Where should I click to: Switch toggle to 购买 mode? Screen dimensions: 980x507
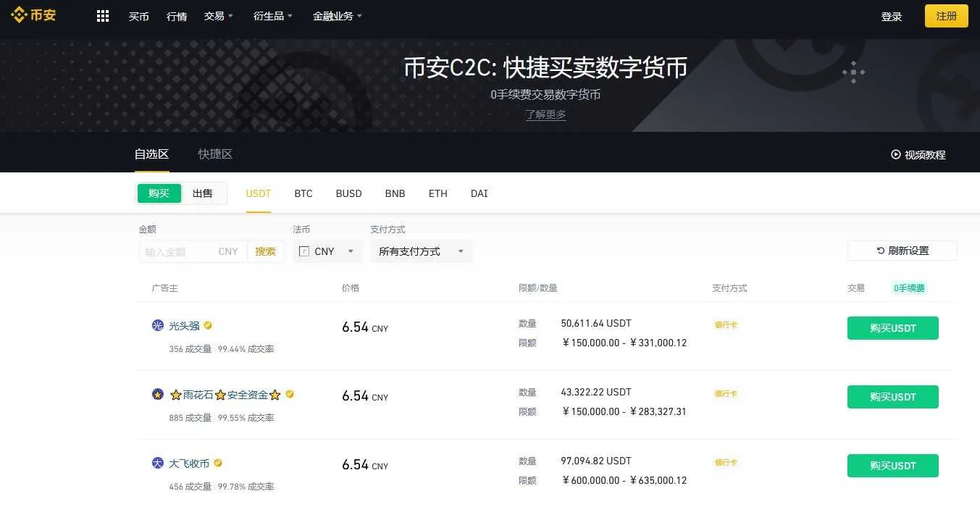(159, 193)
